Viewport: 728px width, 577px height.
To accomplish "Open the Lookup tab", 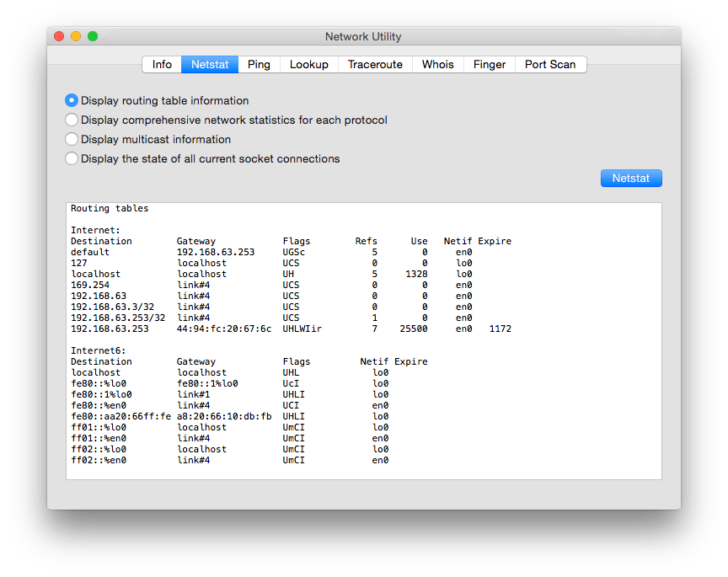I will coord(308,64).
